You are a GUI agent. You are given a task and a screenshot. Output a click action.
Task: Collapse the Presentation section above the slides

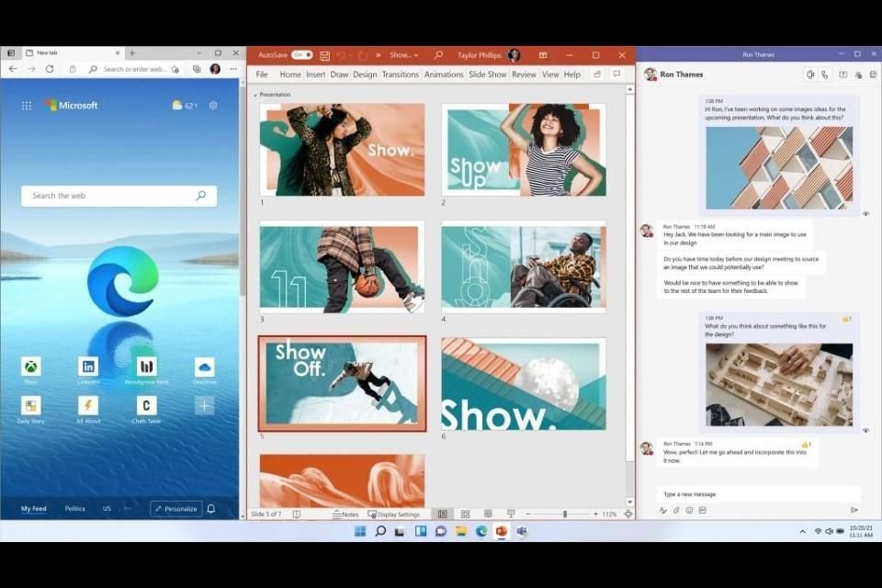coord(254,94)
